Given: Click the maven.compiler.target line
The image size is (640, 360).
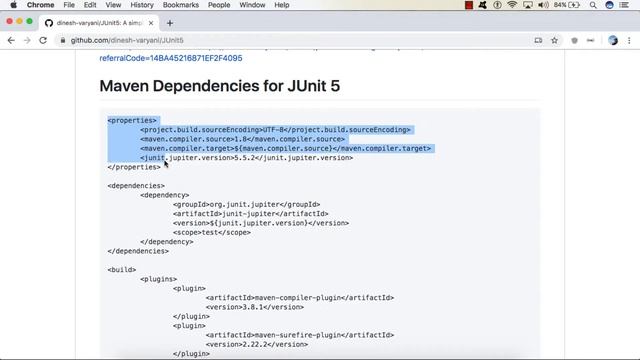Looking at the screenshot, I should click(x=285, y=149).
